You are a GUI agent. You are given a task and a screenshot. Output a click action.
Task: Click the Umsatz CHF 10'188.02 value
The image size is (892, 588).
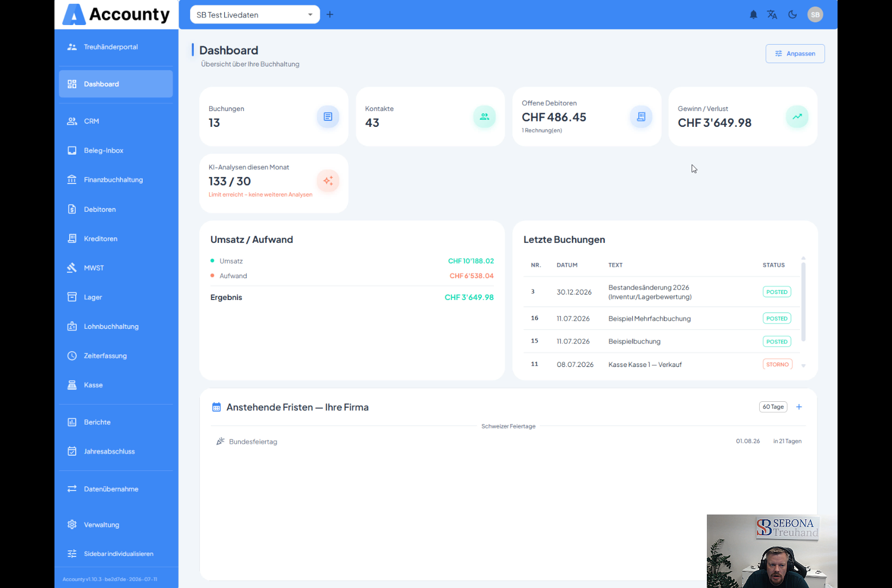471,261
